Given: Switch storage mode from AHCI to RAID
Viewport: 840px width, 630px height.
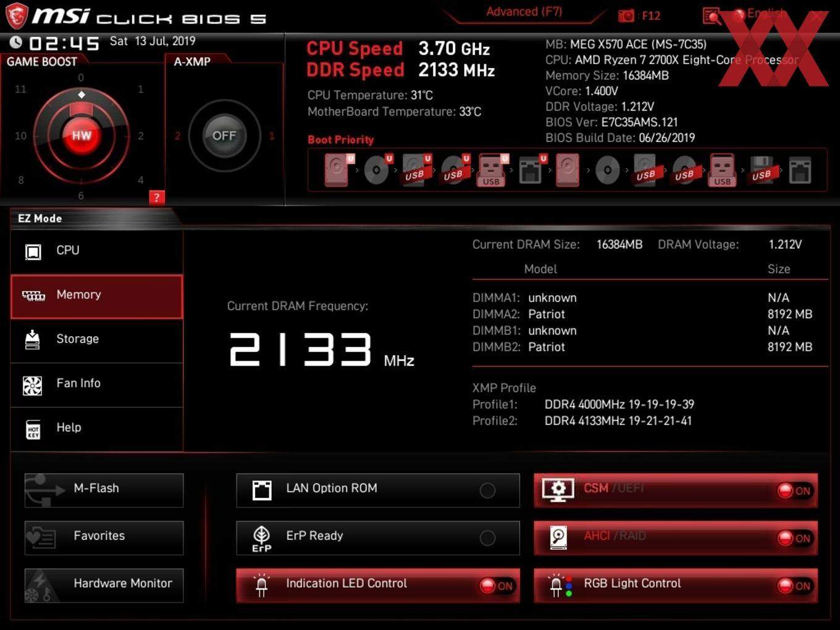Looking at the screenshot, I should tap(794, 538).
